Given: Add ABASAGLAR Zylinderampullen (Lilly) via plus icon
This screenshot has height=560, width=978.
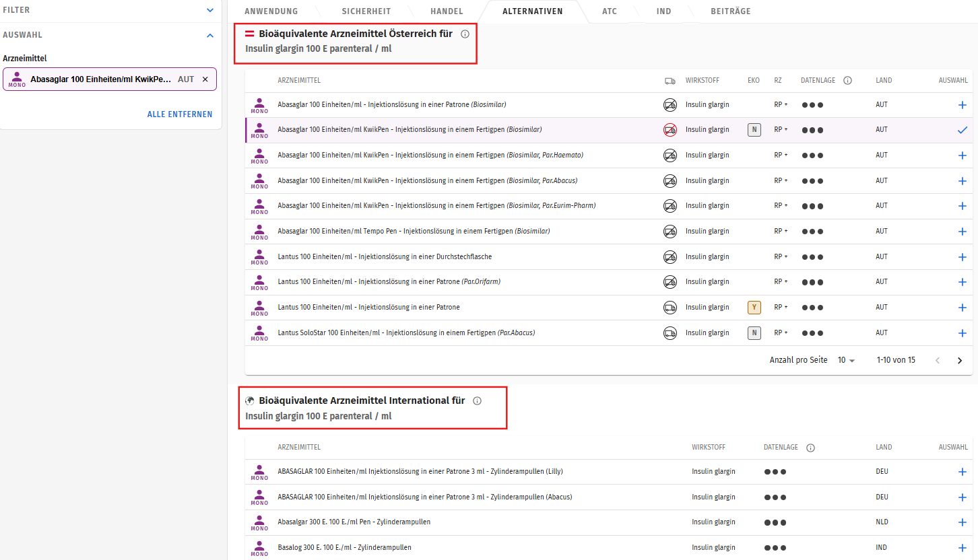Looking at the screenshot, I should (x=962, y=472).
